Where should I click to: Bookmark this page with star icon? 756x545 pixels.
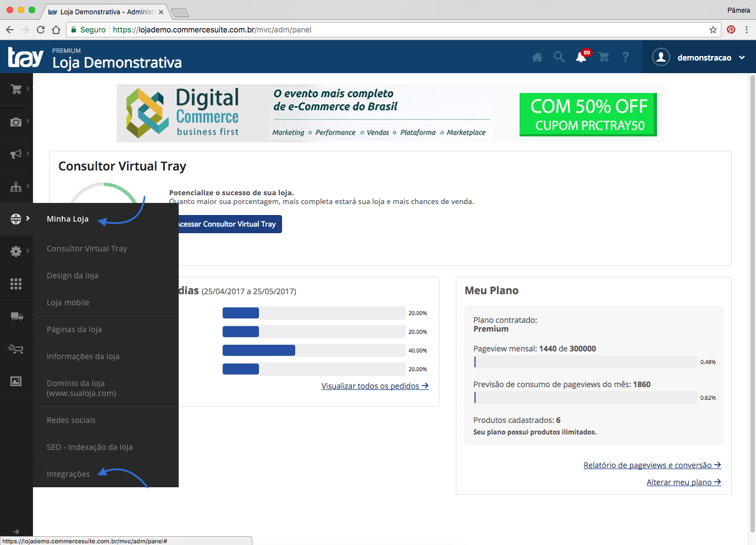713,30
